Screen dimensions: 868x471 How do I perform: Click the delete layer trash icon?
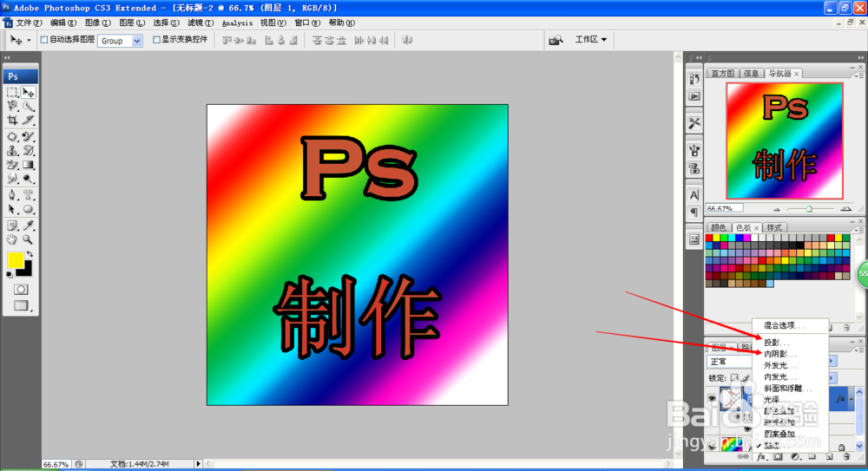(x=846, y=457)
